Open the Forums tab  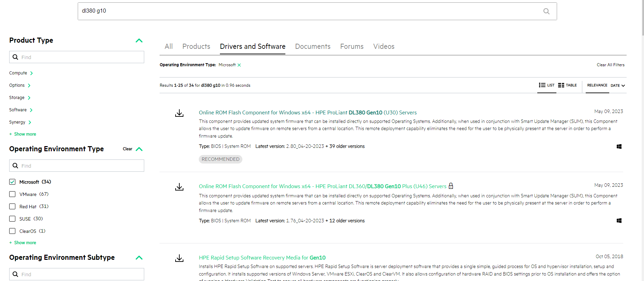(x=352, y=46)
